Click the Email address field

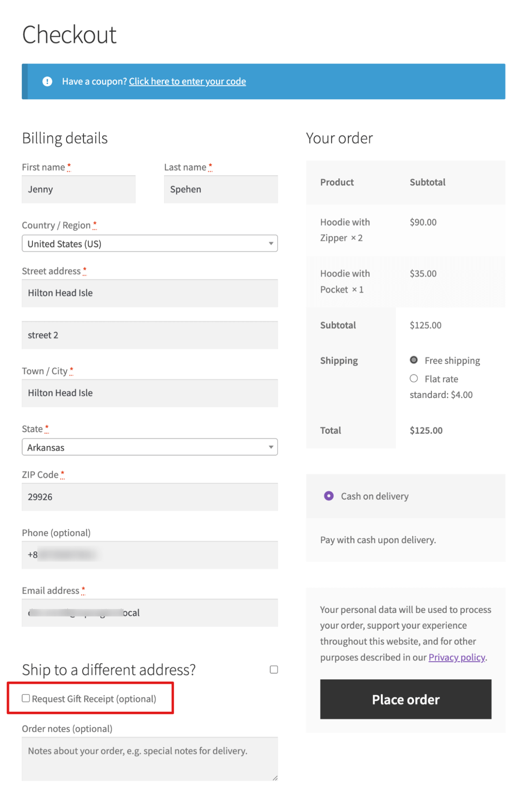149,613
